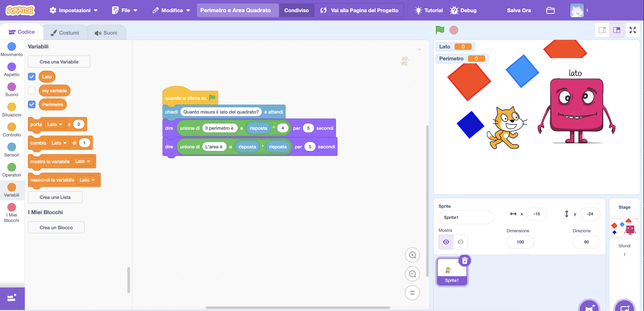Click Crea una Lista button
644x311 pixels.
pos(55,197)
